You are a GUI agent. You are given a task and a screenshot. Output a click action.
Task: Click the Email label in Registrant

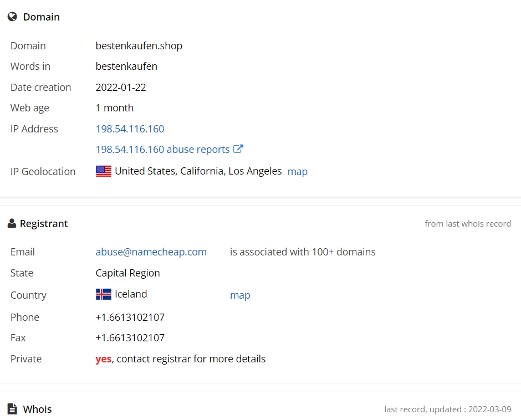pos(23,252)
